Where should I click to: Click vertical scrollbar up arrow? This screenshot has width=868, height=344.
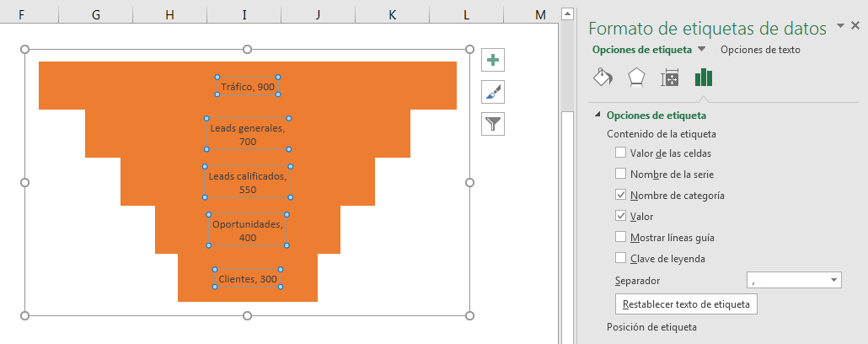[x=566, y=13]
